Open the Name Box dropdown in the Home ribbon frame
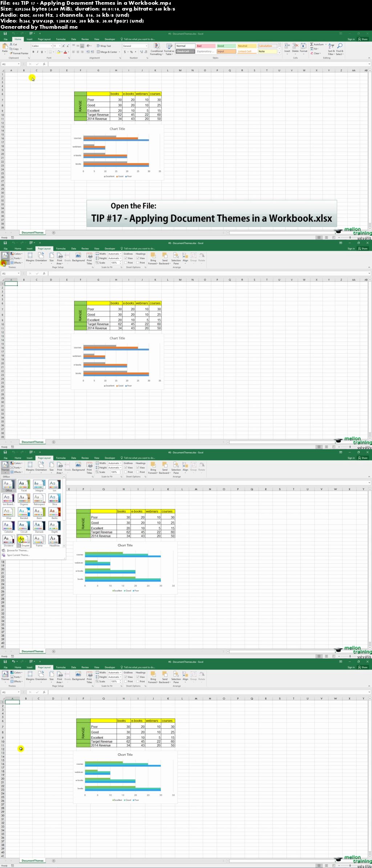The image size is (372, 868). point(19,64)
